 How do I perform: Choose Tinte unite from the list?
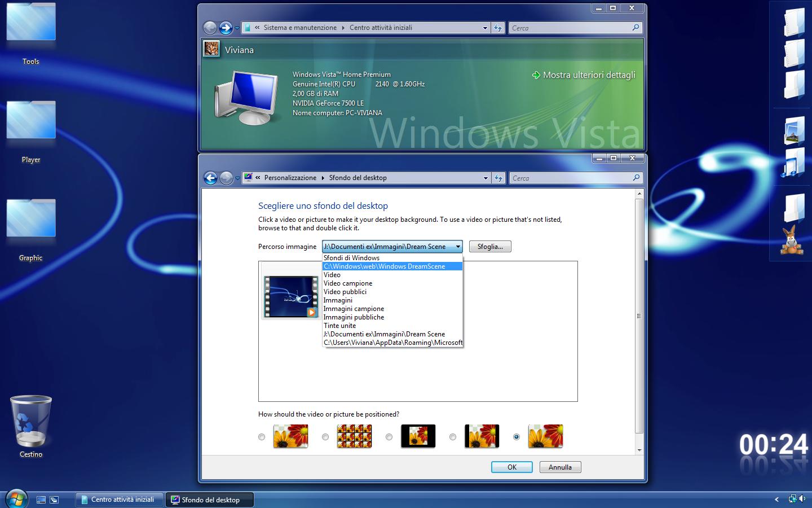point(339,326)
